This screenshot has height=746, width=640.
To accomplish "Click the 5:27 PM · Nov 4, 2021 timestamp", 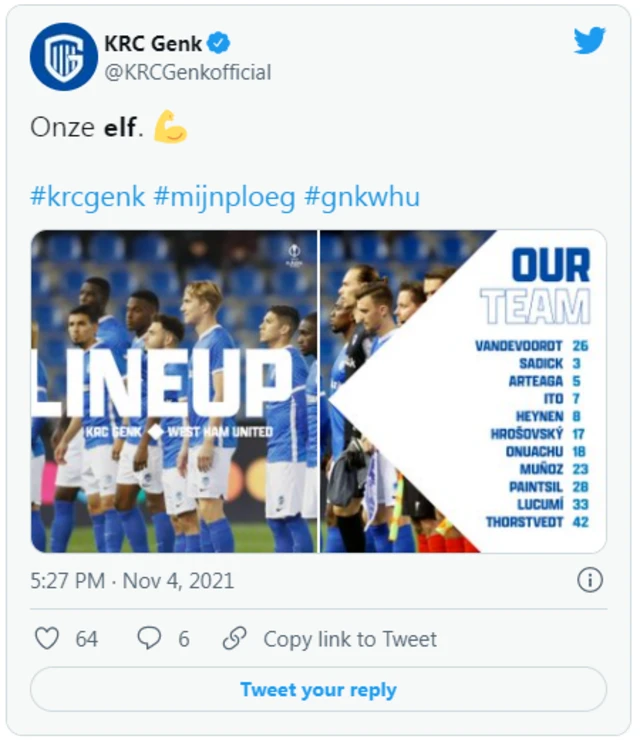I will 132,581.
